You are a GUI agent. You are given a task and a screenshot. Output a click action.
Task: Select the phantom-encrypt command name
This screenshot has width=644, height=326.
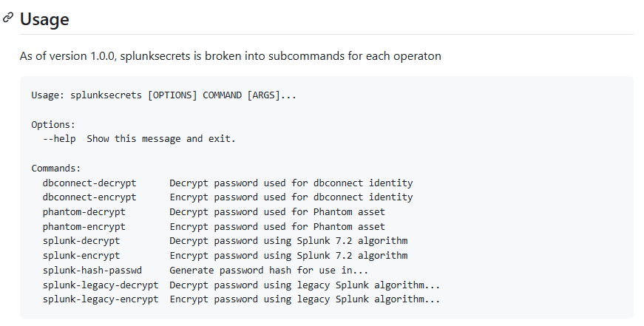(x=84, y=226)
